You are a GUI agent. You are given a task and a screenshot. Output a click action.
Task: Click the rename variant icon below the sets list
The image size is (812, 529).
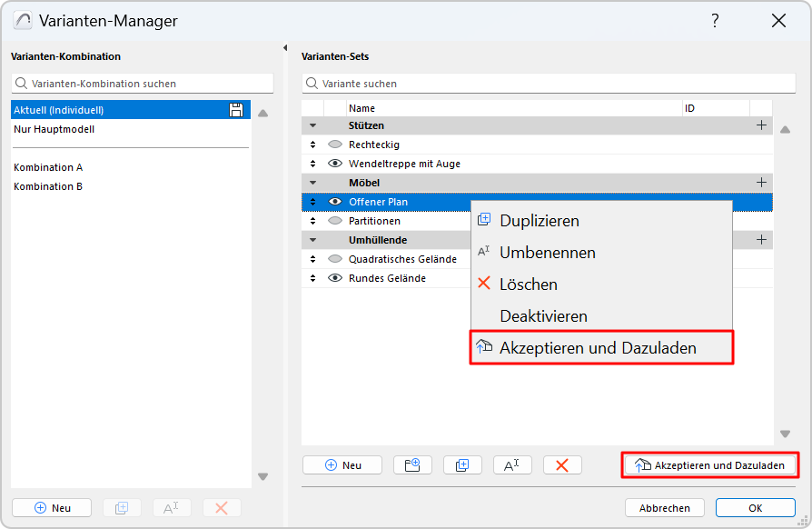pyautogui.click(x=512, y=465)
